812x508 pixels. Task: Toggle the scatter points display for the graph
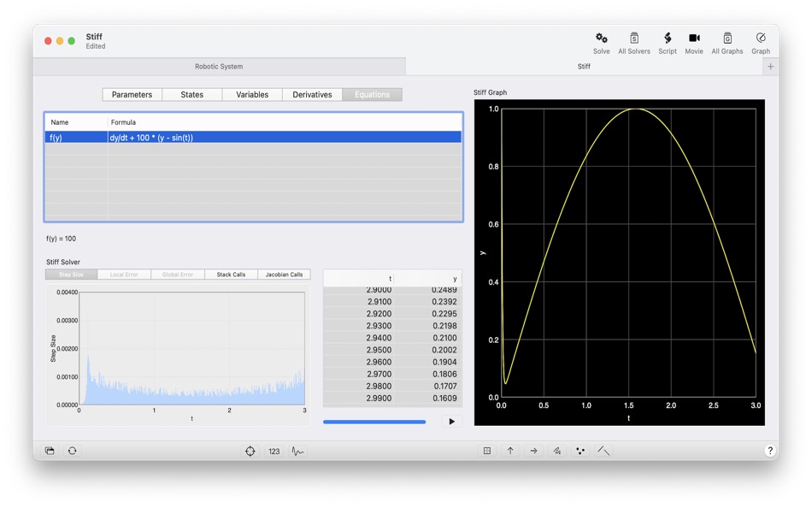click(581, 451)
